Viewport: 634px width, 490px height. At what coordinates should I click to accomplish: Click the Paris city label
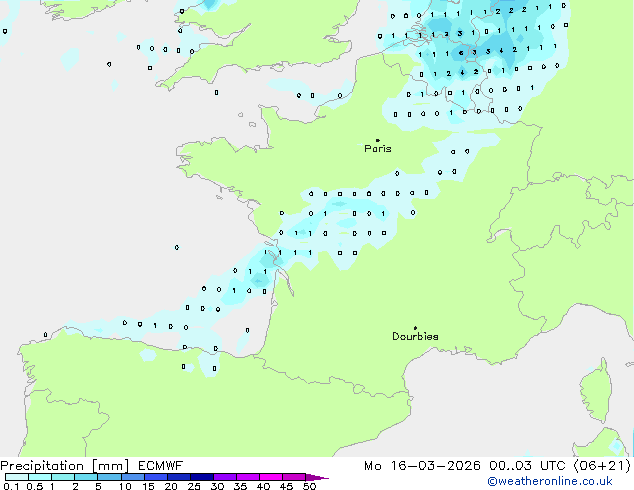(x=378, y=149)
